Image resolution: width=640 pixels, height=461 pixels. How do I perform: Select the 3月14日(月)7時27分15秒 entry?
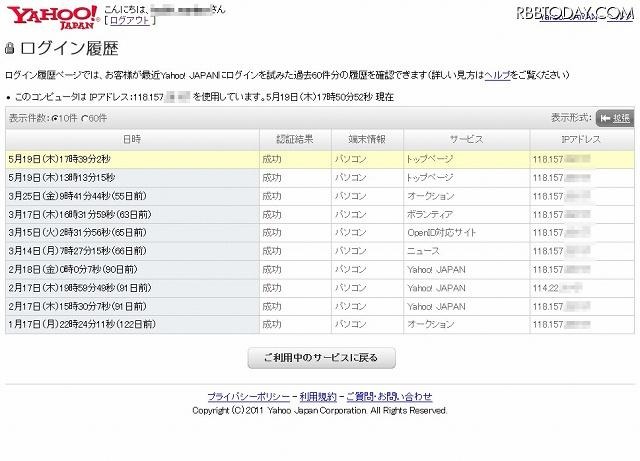[320, 251]
